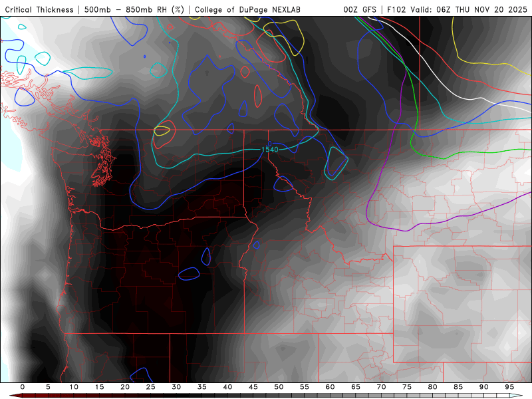Click the "40" color scale tick label

[x=227, y=387]
